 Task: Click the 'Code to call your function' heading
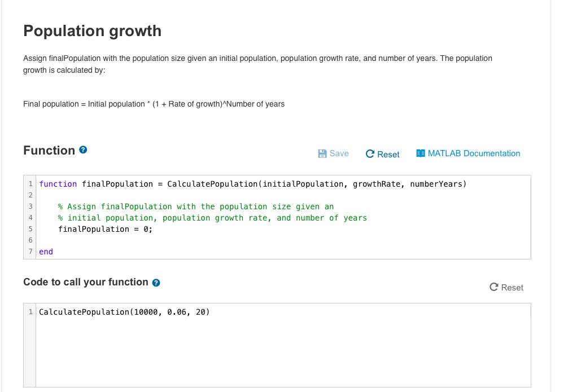[86, 282]
